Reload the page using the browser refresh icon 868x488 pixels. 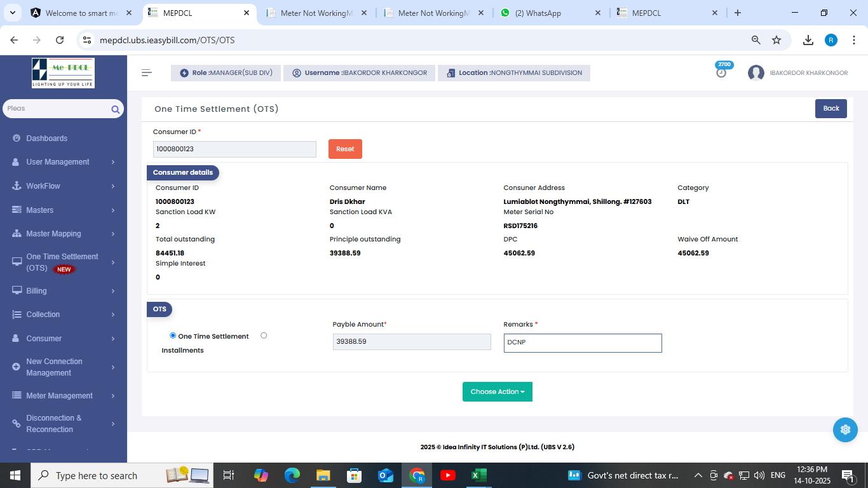point(60,40)
